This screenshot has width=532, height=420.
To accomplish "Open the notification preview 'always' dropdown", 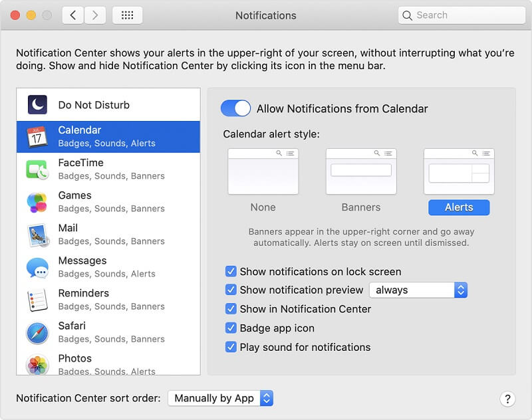I will [419, 290].
